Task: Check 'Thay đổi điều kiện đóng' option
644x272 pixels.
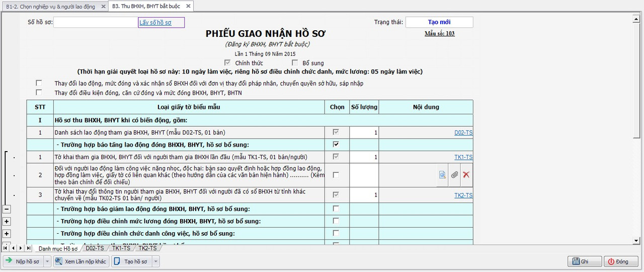Action: (39, 93)
